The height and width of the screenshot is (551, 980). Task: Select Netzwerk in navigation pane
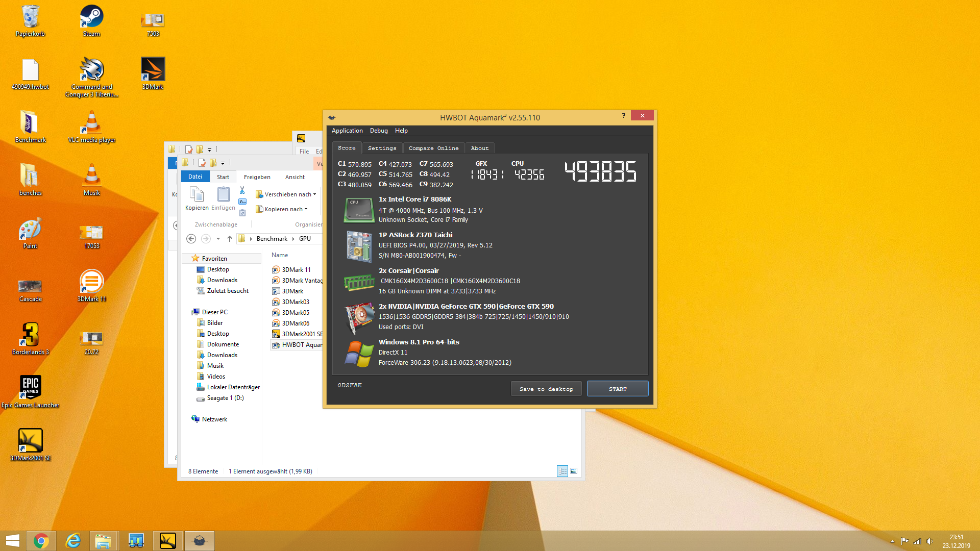(x=214, y=419)
